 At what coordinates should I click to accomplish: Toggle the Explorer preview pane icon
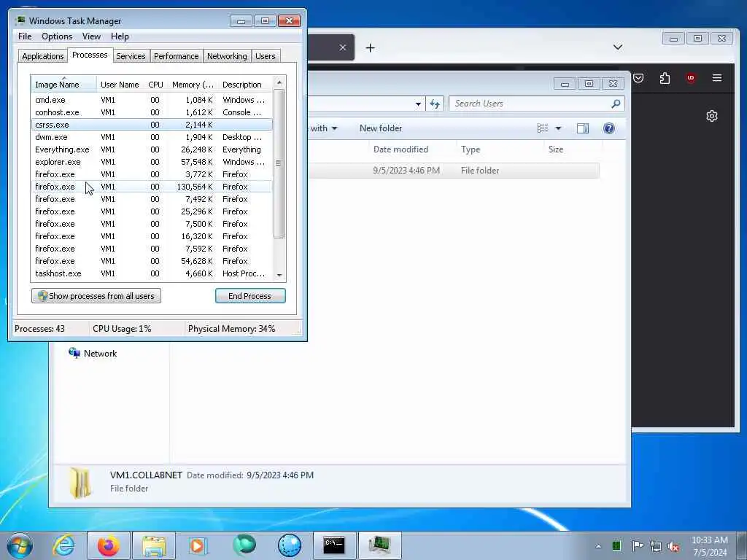click(x=583, y=128)
